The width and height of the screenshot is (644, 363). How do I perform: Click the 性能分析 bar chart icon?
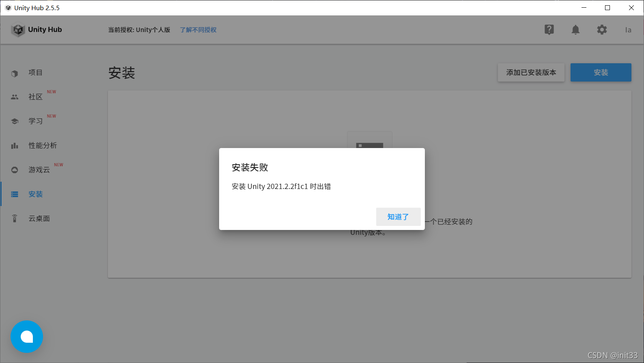(15, 146)
